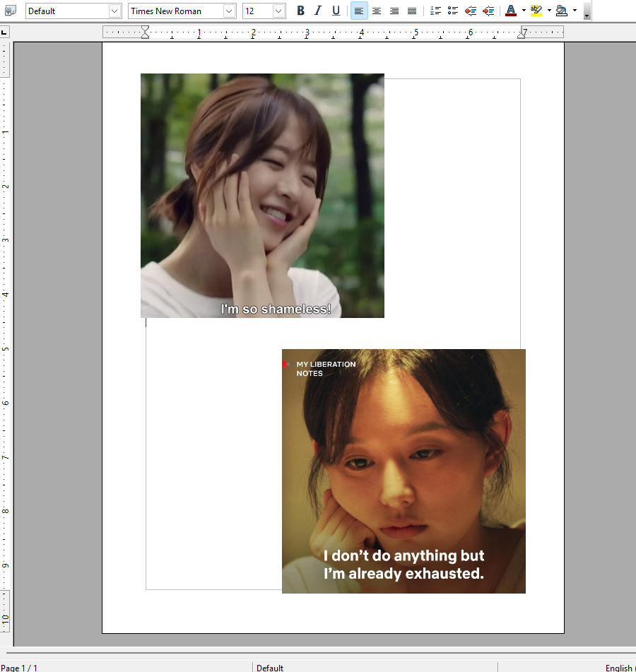
Task: Open font color dropdown arrow
Action: coord(524,11)
